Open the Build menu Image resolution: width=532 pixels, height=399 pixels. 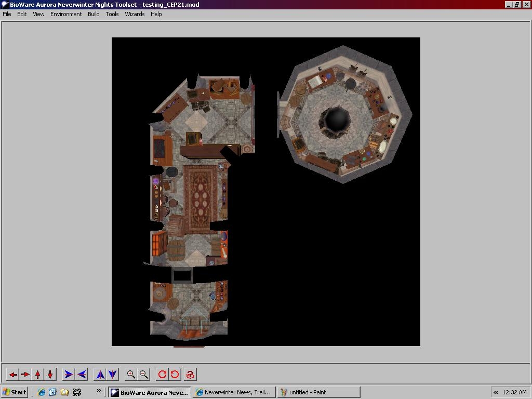(x=94, y=14)
